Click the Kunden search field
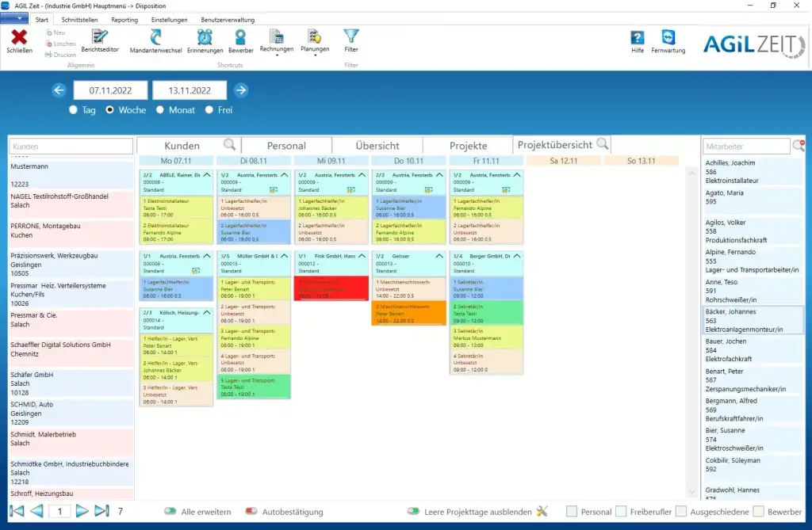 [x=71, y=147]
